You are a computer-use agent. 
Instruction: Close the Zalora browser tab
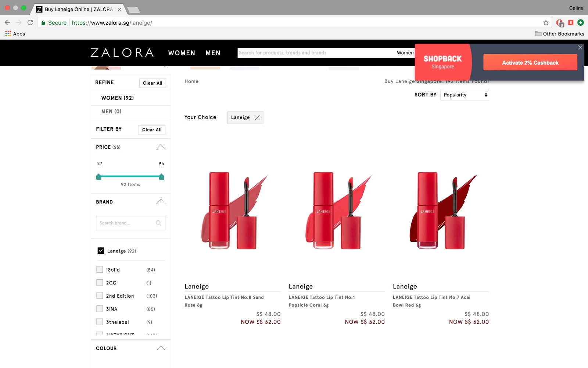pos(119,9)
